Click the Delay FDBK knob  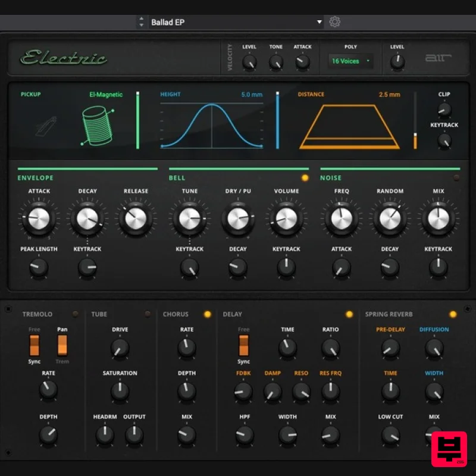point(243,391)
